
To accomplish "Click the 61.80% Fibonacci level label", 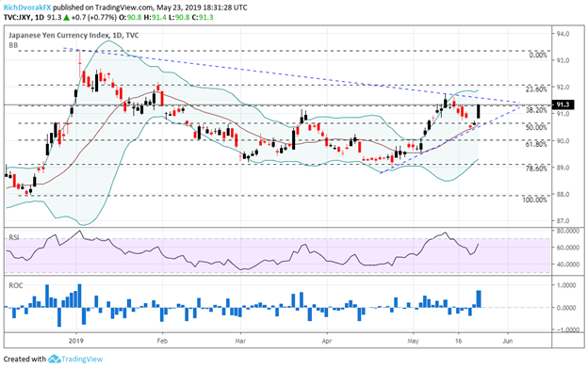I will (536, 144).
